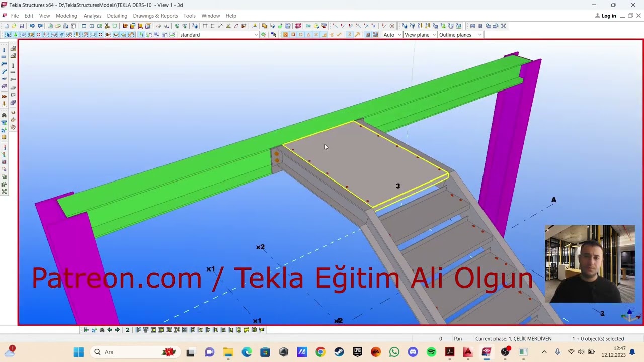Open File Explorer from the taskbar
Viewport: 644px width, 362px height.
click(x=228, y=352)
